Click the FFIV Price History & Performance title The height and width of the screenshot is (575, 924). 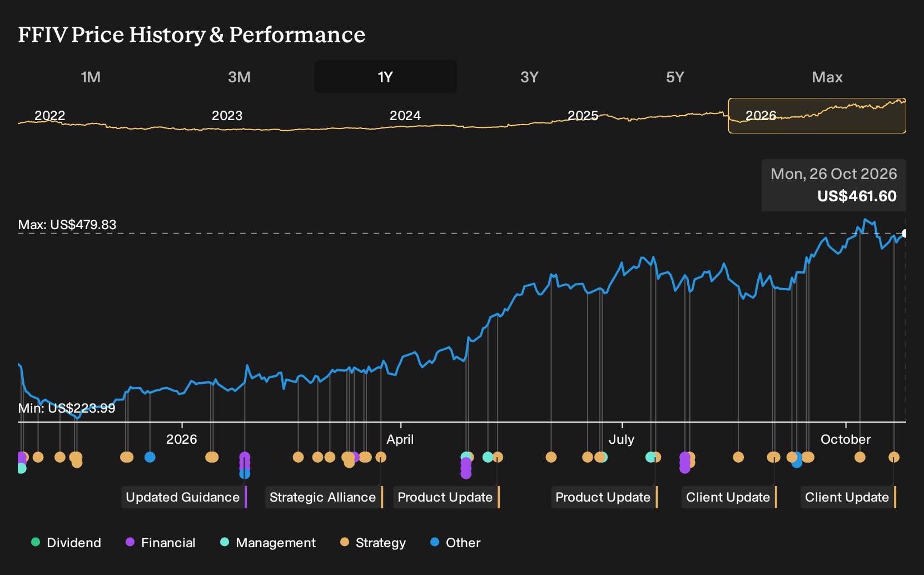coord(192,34)
